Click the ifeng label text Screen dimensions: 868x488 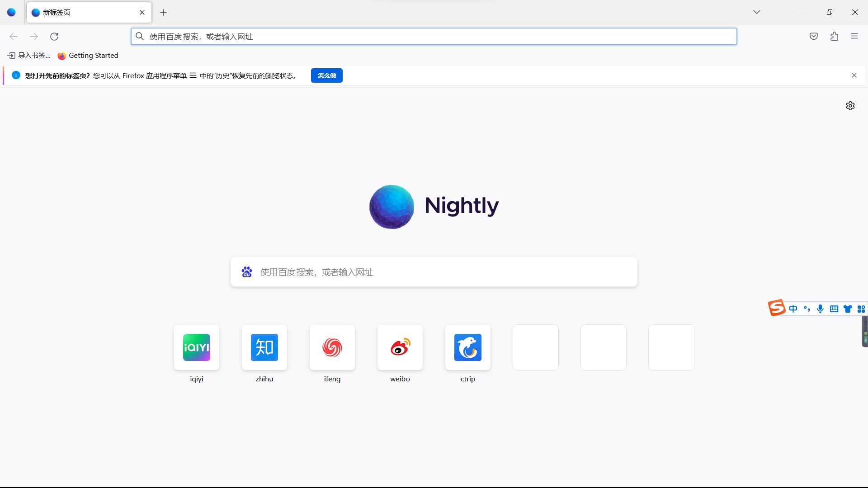pos(332,379)
